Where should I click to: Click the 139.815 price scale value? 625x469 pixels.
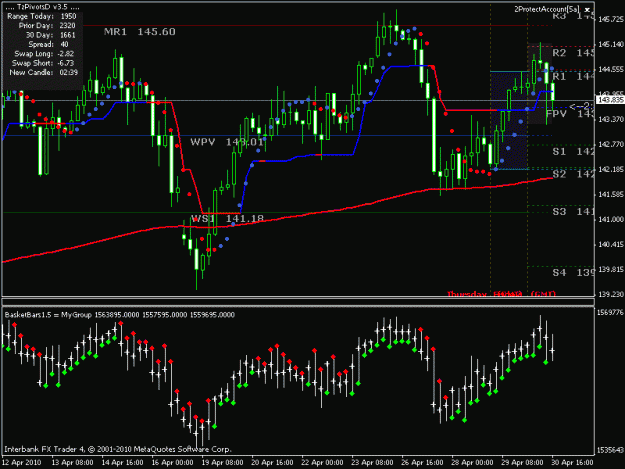610,270
